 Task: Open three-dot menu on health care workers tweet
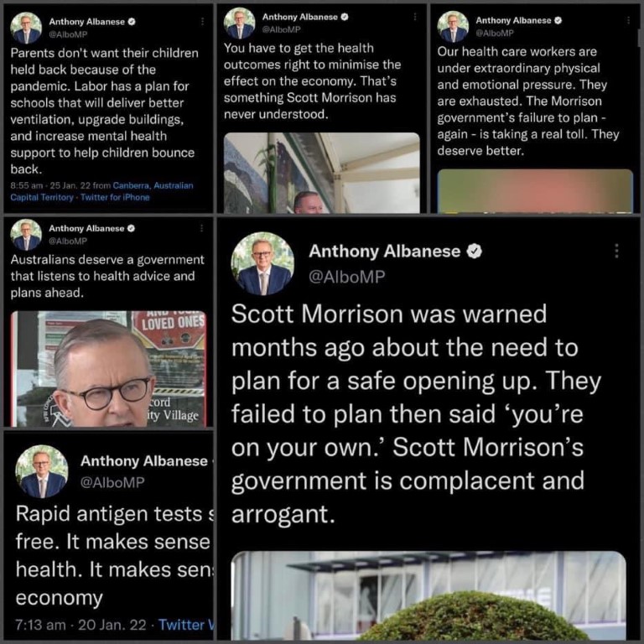pyautogui.click(x=628, y=20)
